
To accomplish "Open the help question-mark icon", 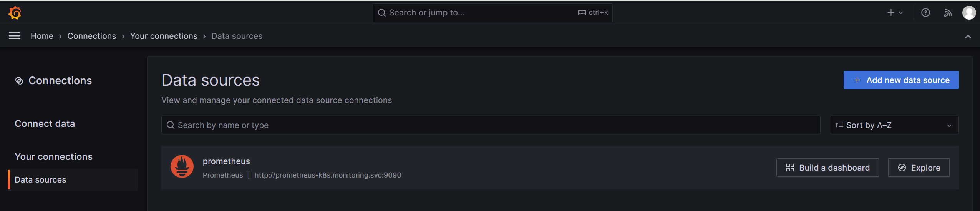I will click(x=925, y=13).
